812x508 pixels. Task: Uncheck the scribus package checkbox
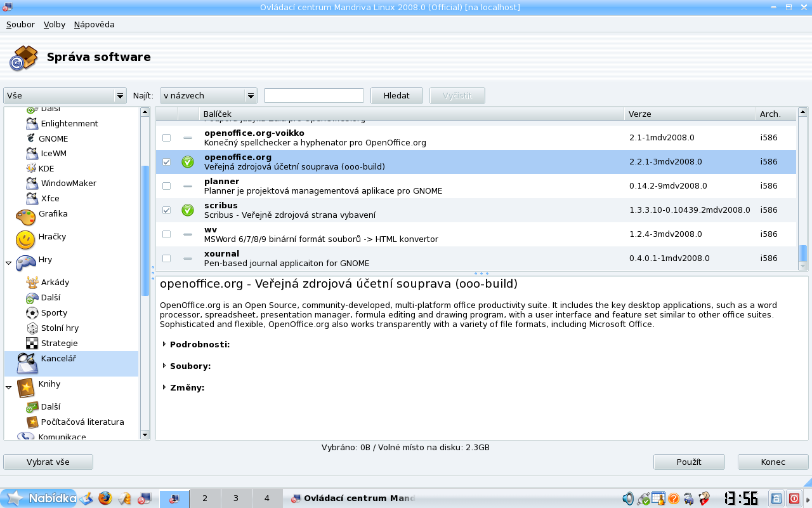[x=166, y=210]
